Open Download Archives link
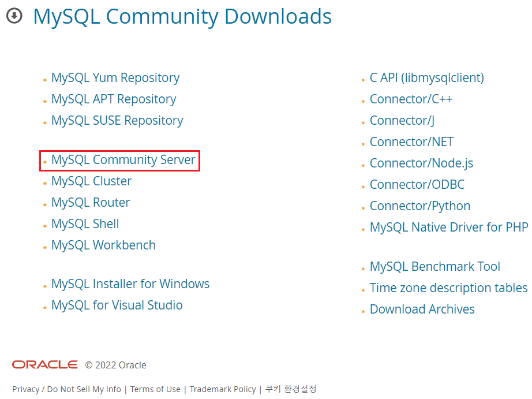Screen dimensions: 532x399 tap(422, 309)
